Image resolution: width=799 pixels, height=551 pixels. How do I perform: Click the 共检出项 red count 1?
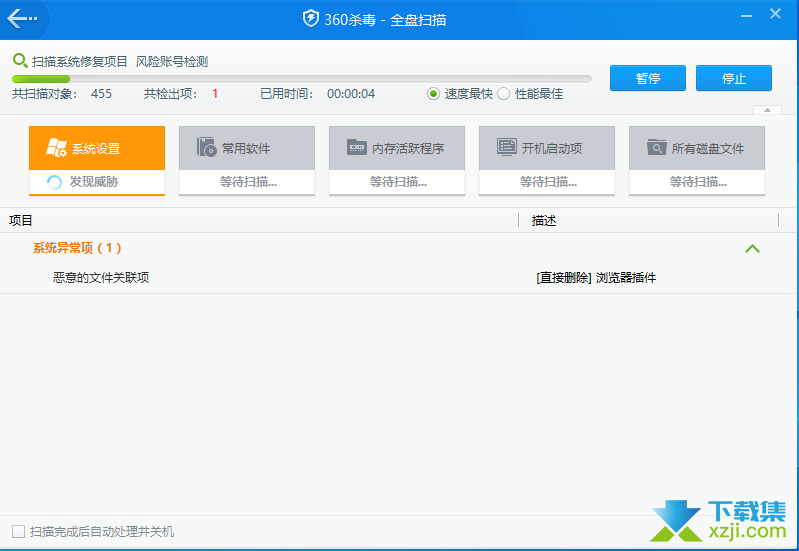pos(215,94)
